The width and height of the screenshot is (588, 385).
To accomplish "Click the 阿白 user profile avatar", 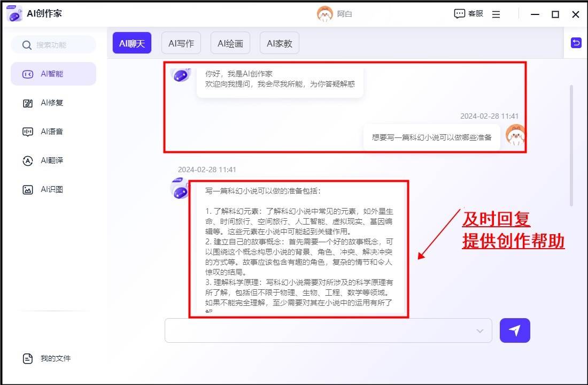I will (324, 14).
